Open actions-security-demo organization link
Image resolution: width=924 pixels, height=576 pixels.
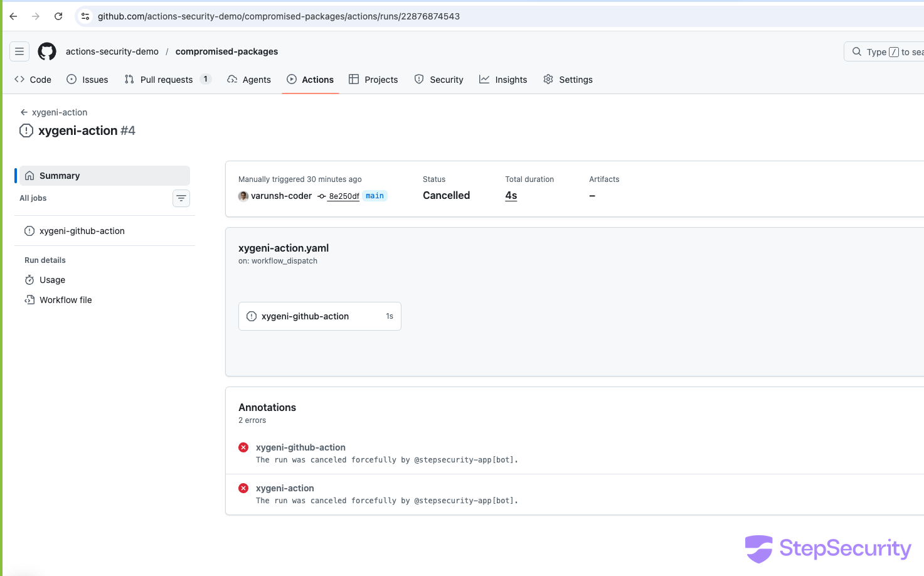point(112,51)
